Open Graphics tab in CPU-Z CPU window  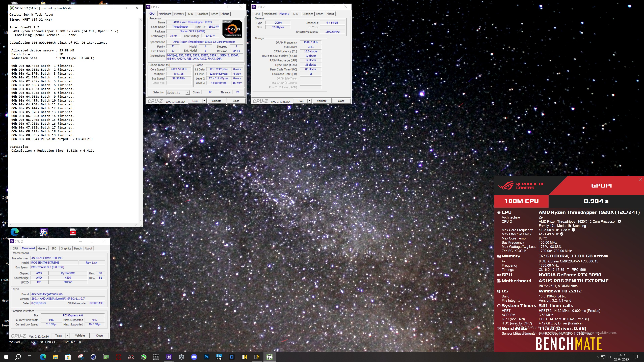point(202,14)
